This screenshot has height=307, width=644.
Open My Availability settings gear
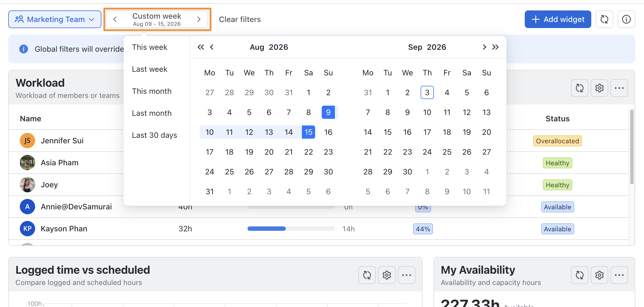click(x=599, y=275)
